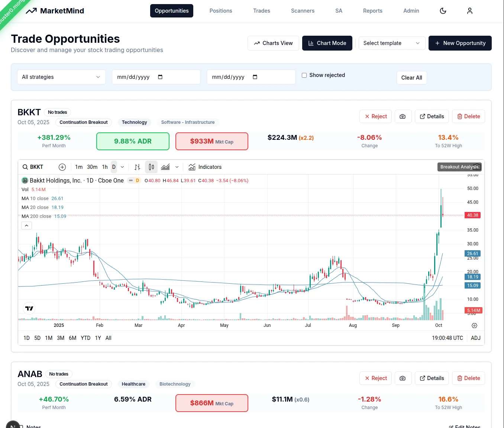
Task: Reject the BKKT opportunity
Action: click(375, 116)
